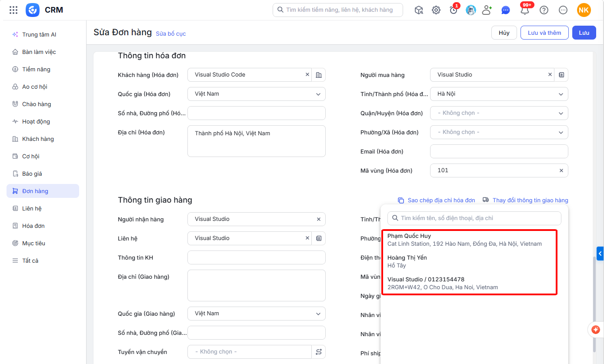Image resolution: width=604 pixels, height=364 pixels.
Task: Open the settings gear icon
Action: coord(436,10)
